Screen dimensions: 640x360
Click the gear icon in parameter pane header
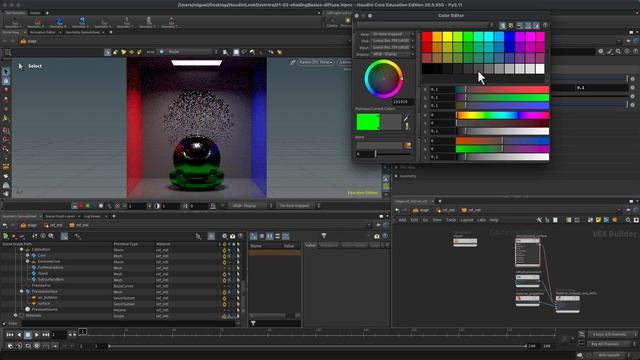click(601, 51)
